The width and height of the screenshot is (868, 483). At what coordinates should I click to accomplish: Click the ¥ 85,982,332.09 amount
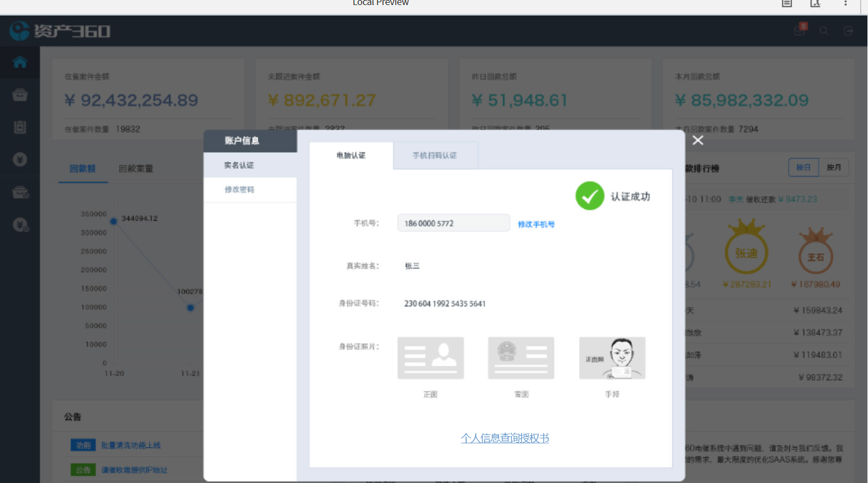pos(742,100)
